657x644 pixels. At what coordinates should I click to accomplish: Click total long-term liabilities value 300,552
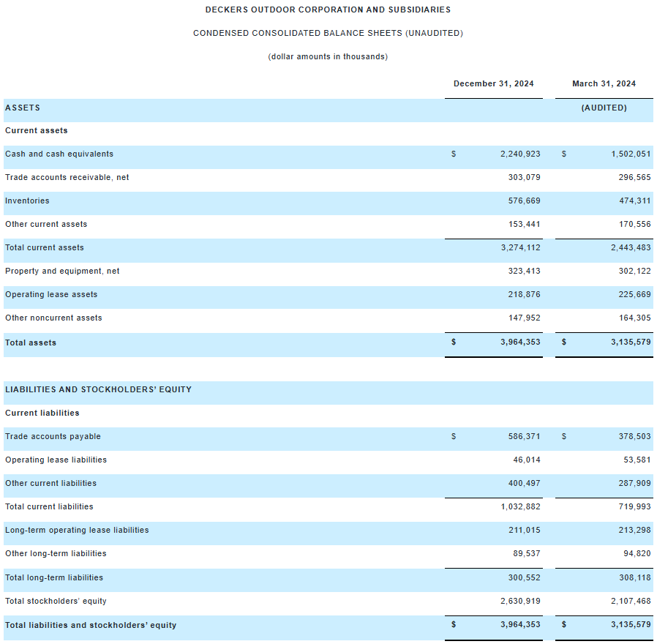524,578
